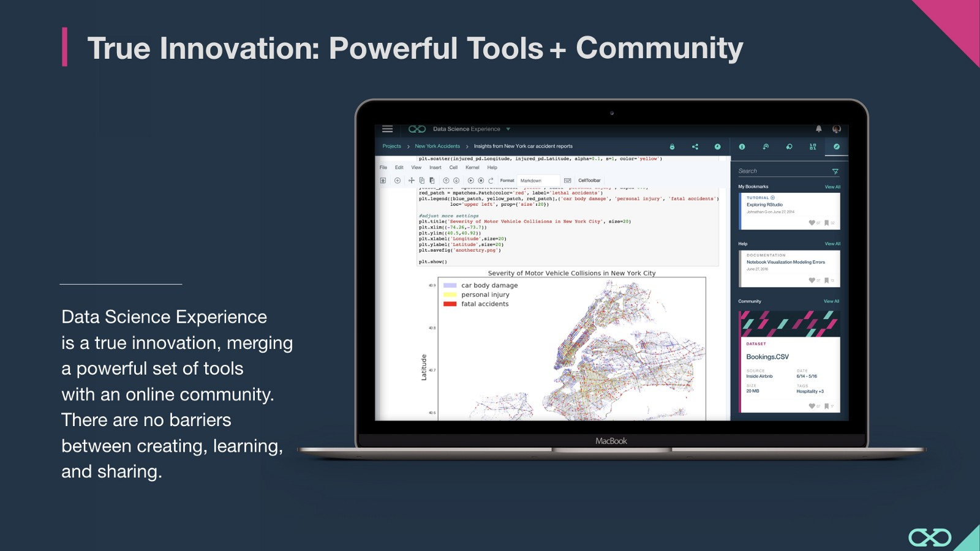Screen dimensions: 980x551
Task: Click View All next to Community
Action: 831,301
